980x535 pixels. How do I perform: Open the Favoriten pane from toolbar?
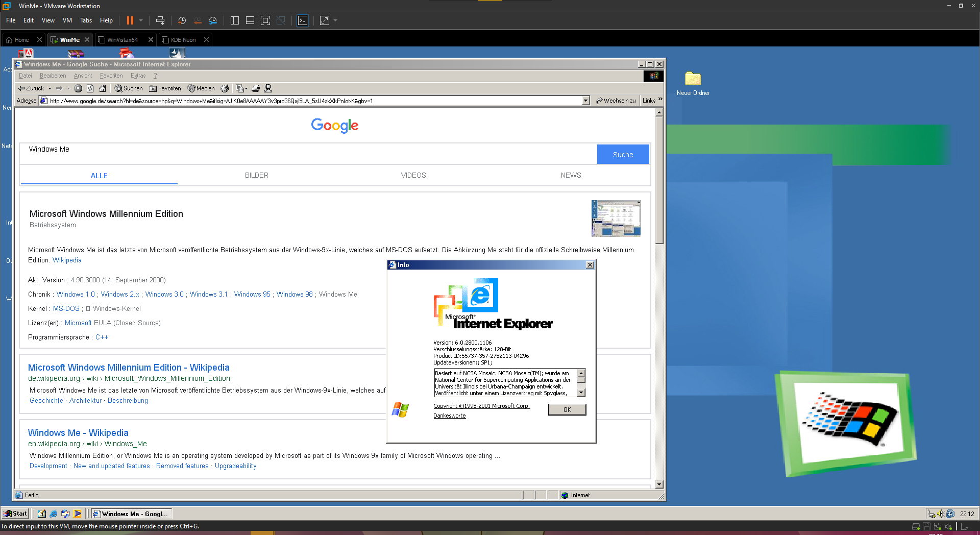165,88
